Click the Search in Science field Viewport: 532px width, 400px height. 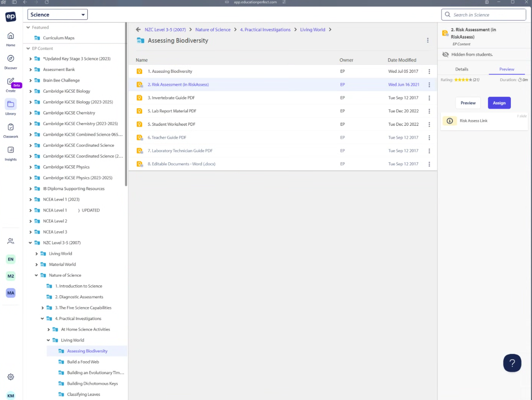[x=486, y=15]
